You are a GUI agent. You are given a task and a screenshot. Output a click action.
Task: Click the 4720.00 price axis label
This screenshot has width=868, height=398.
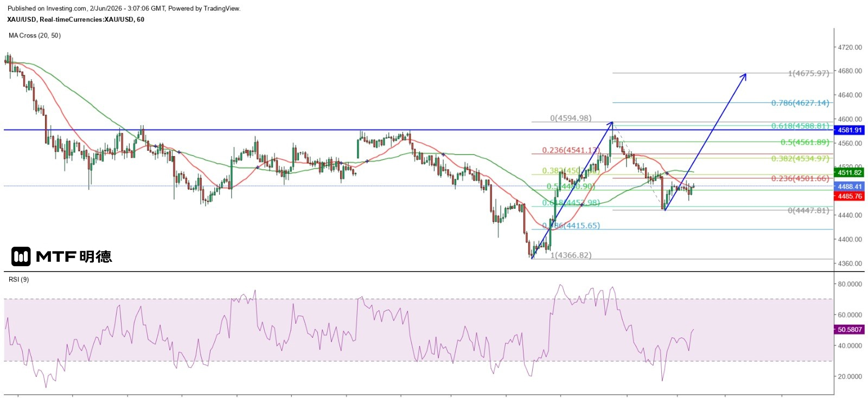point(850,48)
